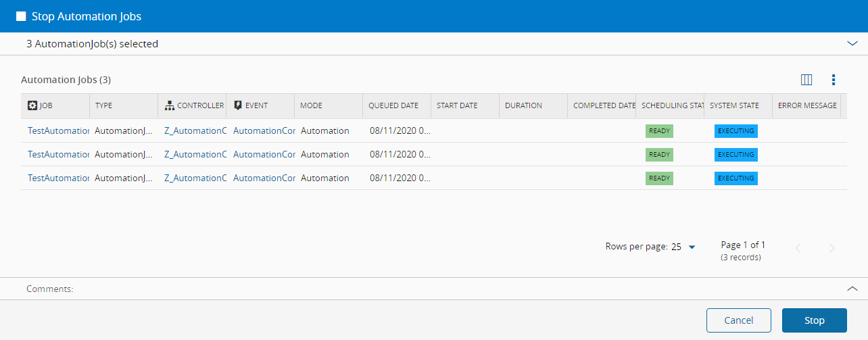The width and height of the screenshot is (868, 340).
Task: Sort by START DATE column header
Action: click(x=457, y=105)
